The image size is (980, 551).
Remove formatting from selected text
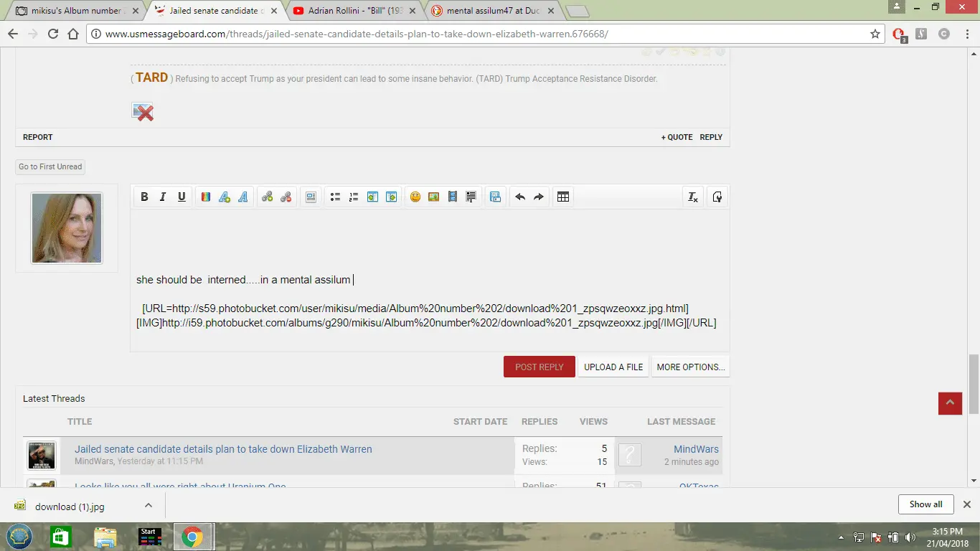tap(692, 197)
